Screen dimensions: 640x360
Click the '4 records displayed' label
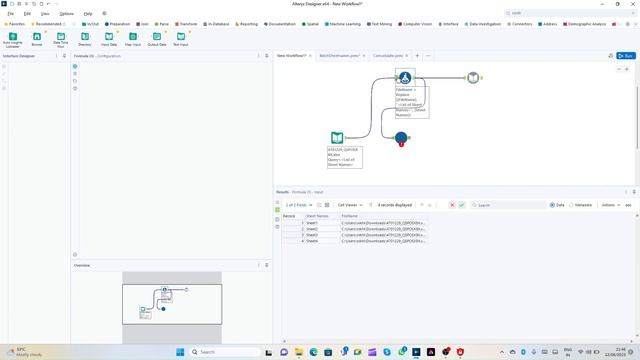pos(395,205)
